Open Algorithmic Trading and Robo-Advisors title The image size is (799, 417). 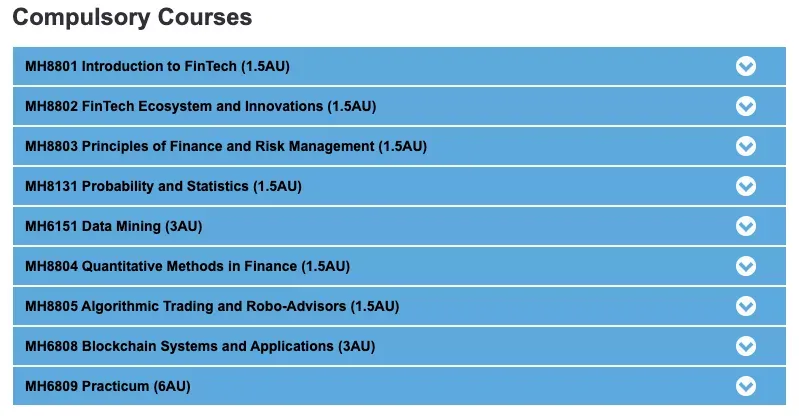click(x=213, y=307)
